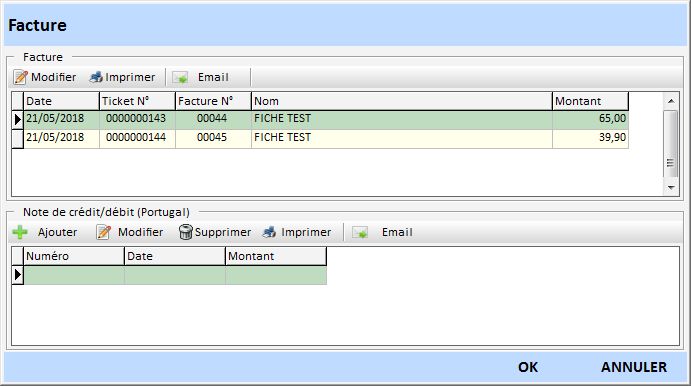
Task: Select Modifier label in credit note section
Action: 141,232
